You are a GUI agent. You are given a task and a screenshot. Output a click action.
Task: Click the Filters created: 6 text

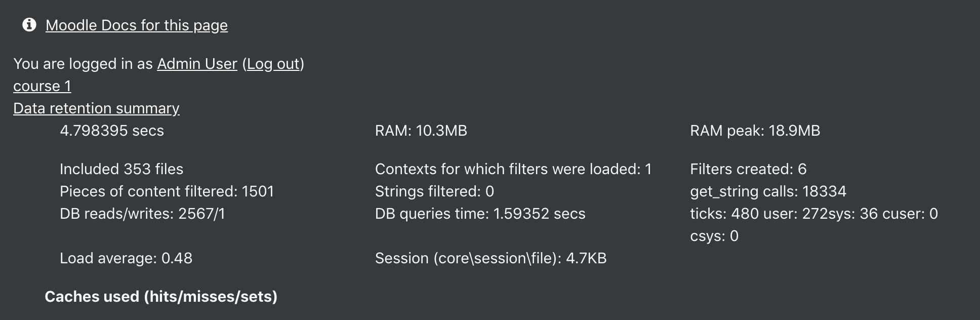748,169
